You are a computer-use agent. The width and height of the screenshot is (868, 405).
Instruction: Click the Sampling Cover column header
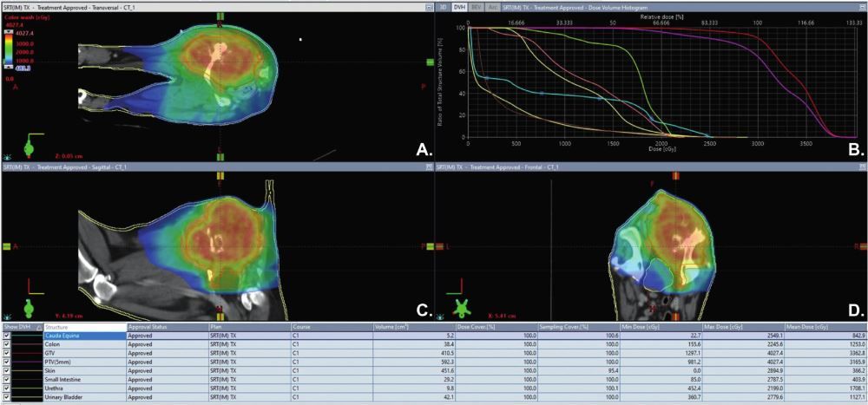[x=578, y=327]
